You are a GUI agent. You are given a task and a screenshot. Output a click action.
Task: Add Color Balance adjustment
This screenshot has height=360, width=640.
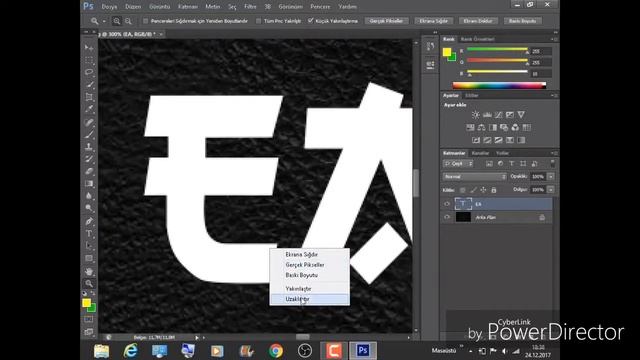pyautogui.click(x=482, y=128)
